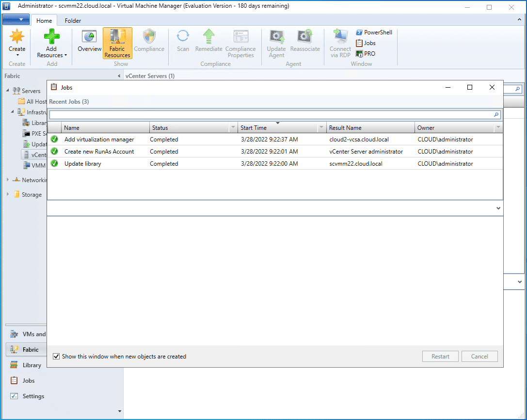Open the Start Time column filter dropdown
This screenshot has height=420, width=527.
tap(321, 127)
